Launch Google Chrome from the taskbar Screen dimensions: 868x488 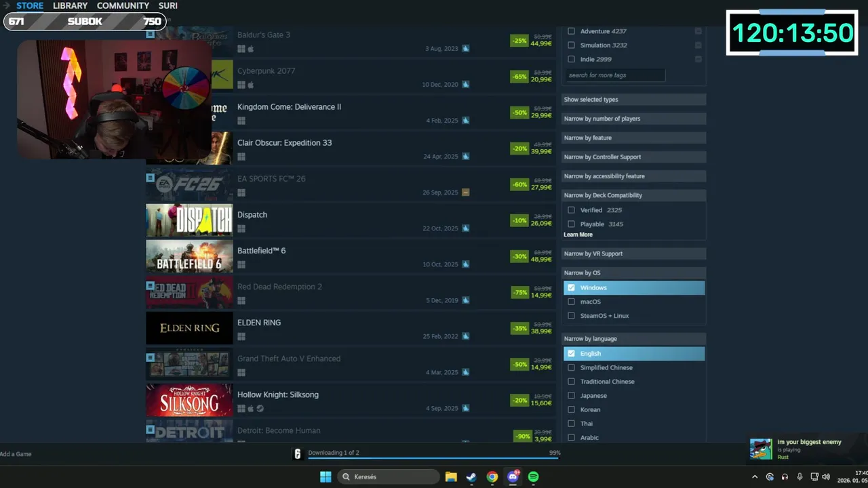tap(492, 477)
